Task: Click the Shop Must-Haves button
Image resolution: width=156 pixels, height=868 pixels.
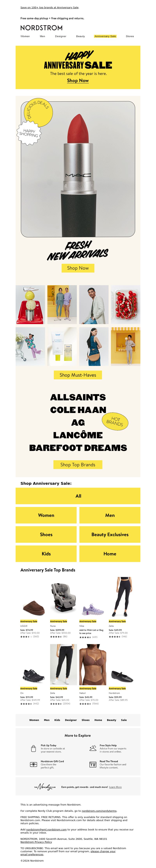Action: coord(78,375)
